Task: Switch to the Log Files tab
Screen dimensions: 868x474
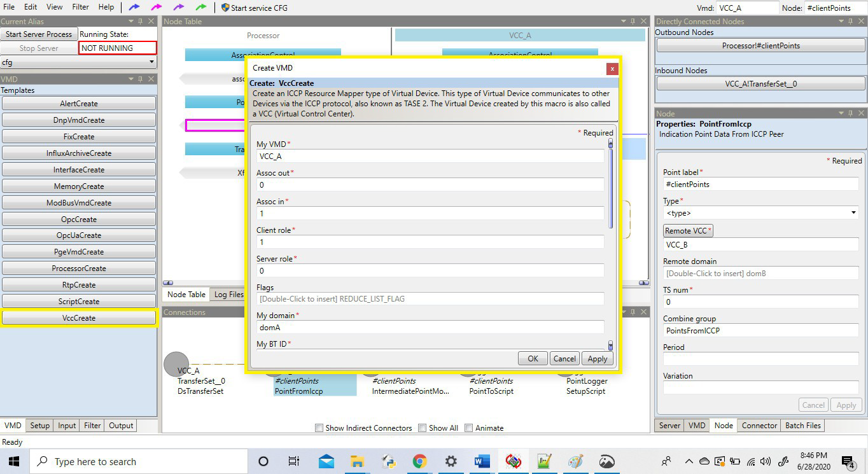Action: coord(228,295)
